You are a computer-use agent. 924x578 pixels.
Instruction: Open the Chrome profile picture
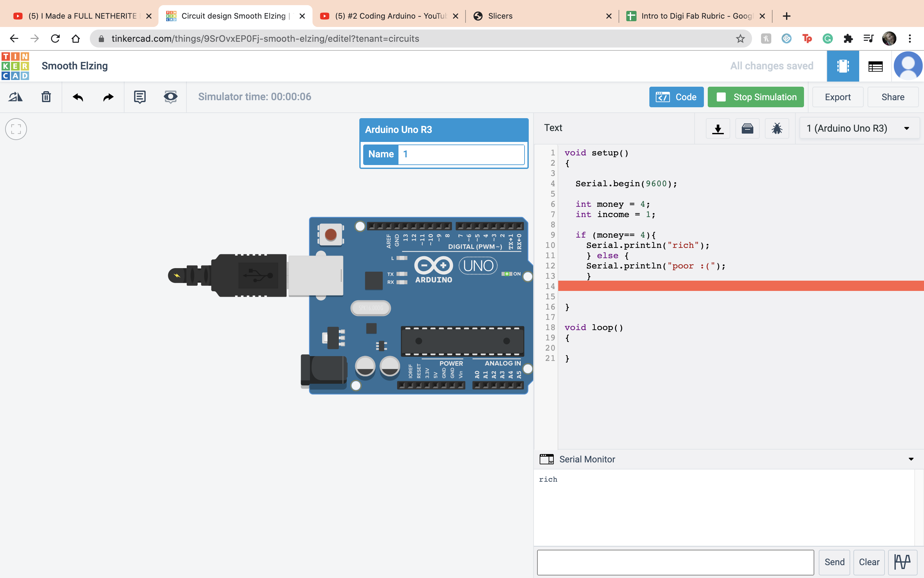coord(889,39)
